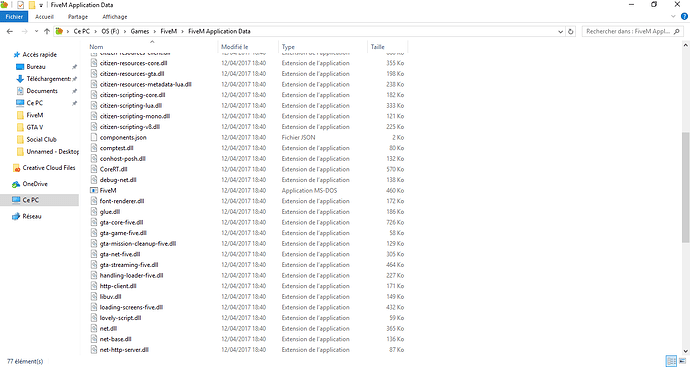Click the Ce PC breadcrumb segment
The image size is (690, 367).
click(x=81, y=31)
